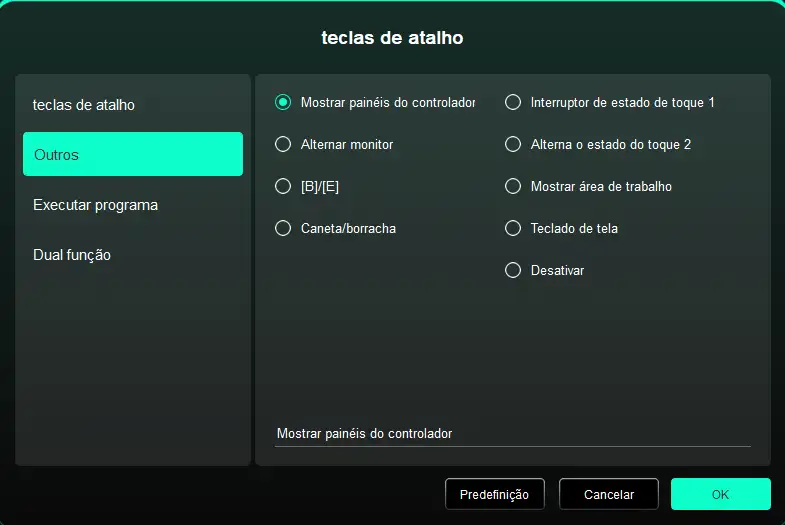Image resolution: width=785 pixels, height=525 pixels.
Task: Pick the Teclado de tela radio option
Action: 513,228
